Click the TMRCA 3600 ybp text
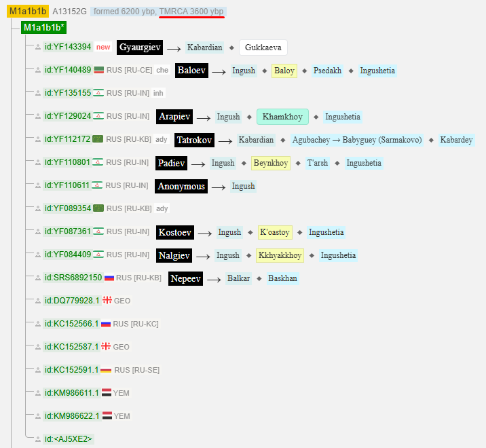This screenshot has width=486, height=448. [192, 12]
